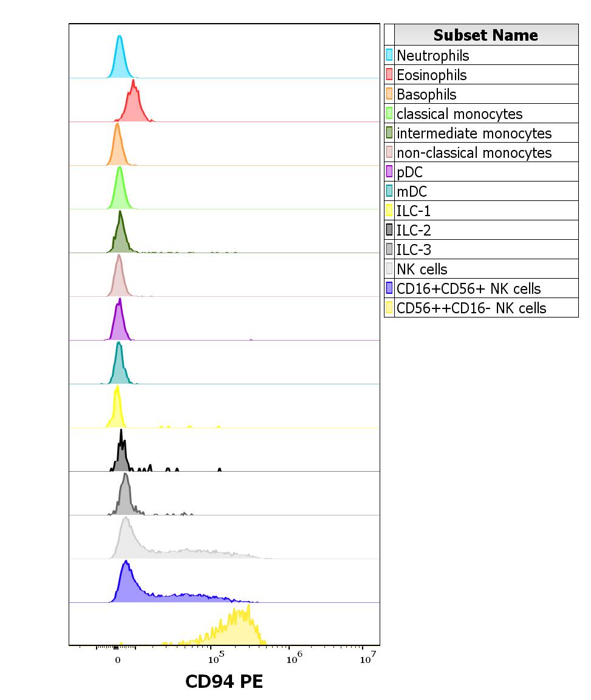Click the mDC teal color swatch

(x=391, y=191)
